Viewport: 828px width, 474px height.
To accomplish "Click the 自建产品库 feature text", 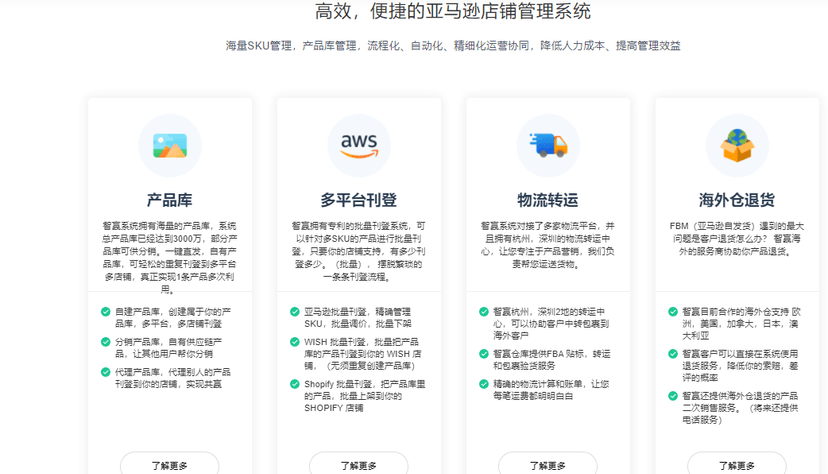I will [173, 318].
